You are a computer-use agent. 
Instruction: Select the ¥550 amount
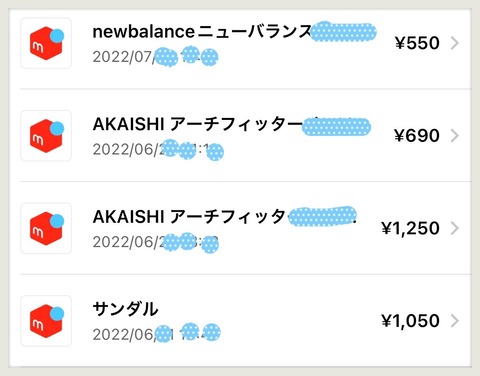pos(417,43)
